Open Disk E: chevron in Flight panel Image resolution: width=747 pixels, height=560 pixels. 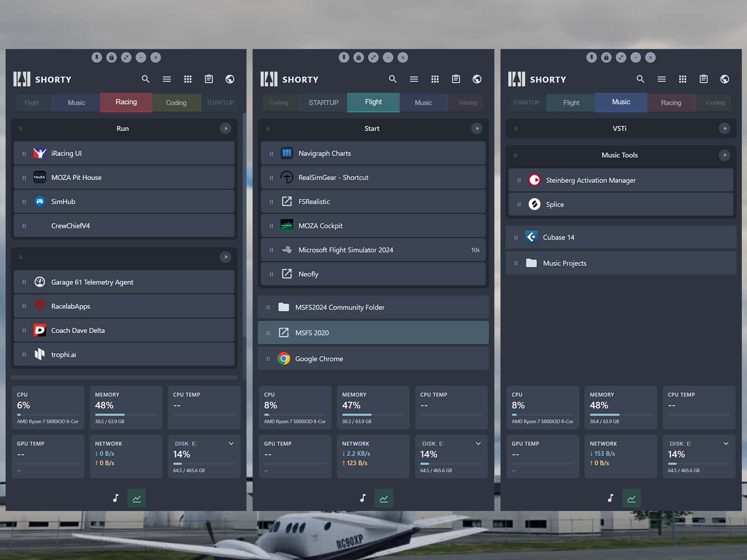click(x=478, y=444)
